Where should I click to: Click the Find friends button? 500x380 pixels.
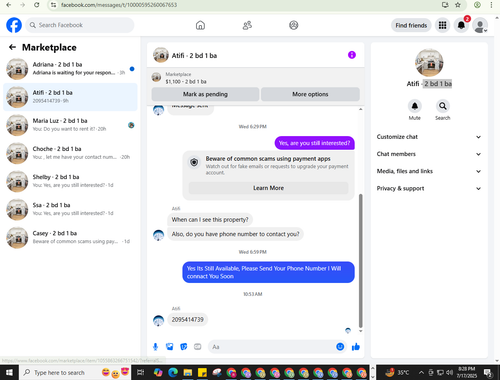coord(411,25)
